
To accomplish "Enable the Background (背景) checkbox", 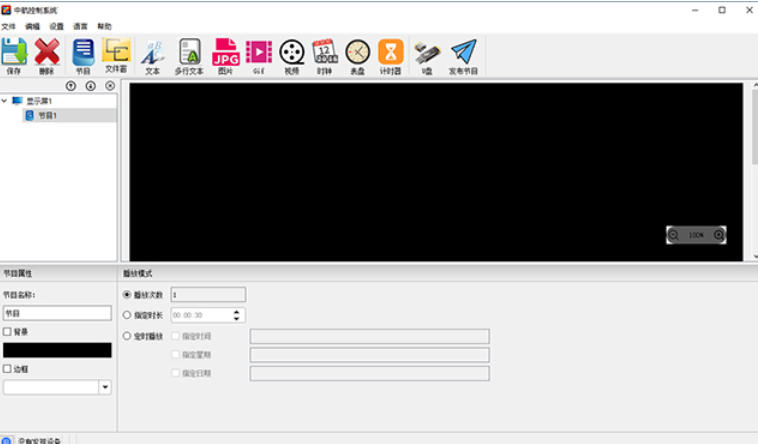I will point(8,331).
